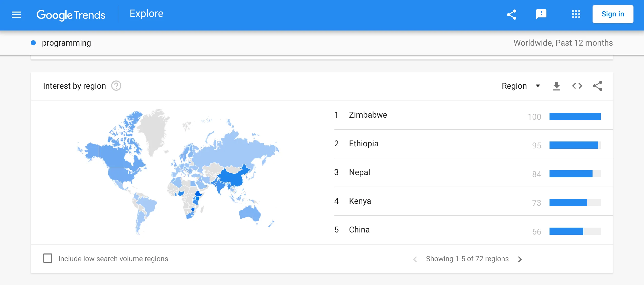Open the hamburger main menu

[16, 15]
